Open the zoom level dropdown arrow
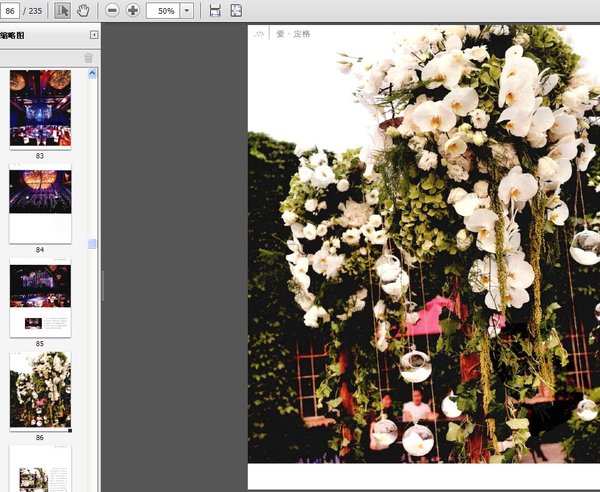Image resolution: width=600 pixels, height=492 pixels. pyautogui.click(x=187, y=11)
